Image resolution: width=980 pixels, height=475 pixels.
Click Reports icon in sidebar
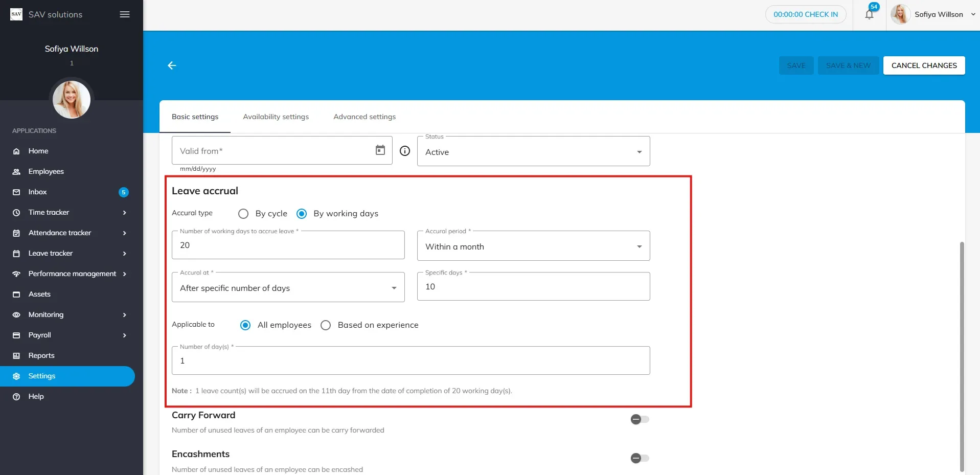click(x=16, y=356)
